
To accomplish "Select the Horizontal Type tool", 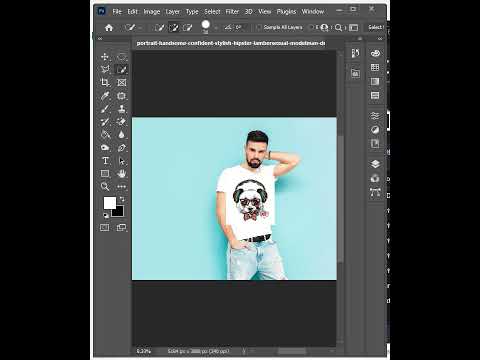I will click(x=105, y=161).
